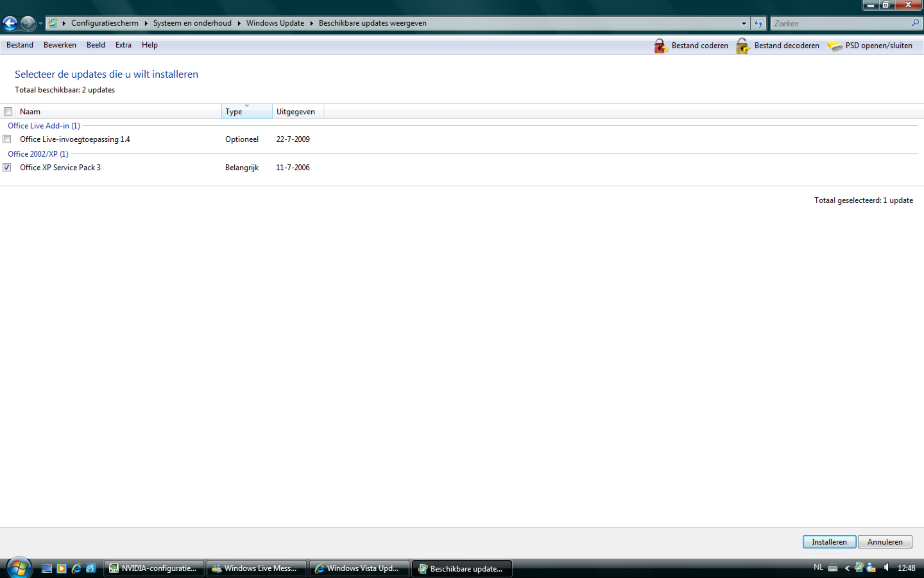Click the Zoeken search field
Screen dimensions: 924x578
(840, 23)
